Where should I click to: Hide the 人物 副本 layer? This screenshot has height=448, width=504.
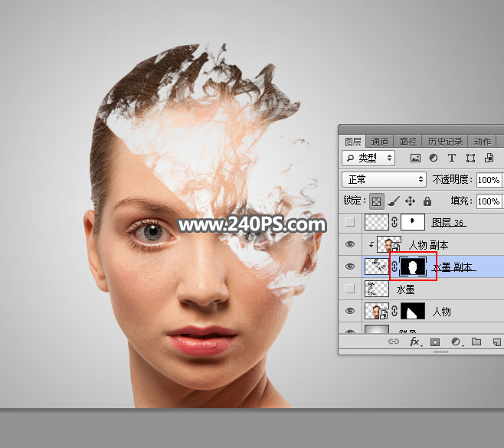point(350,244)
